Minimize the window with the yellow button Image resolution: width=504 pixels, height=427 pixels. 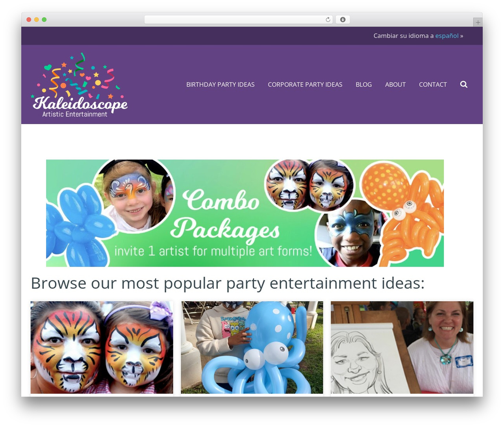pyautogui.click(x=36, y=20)
